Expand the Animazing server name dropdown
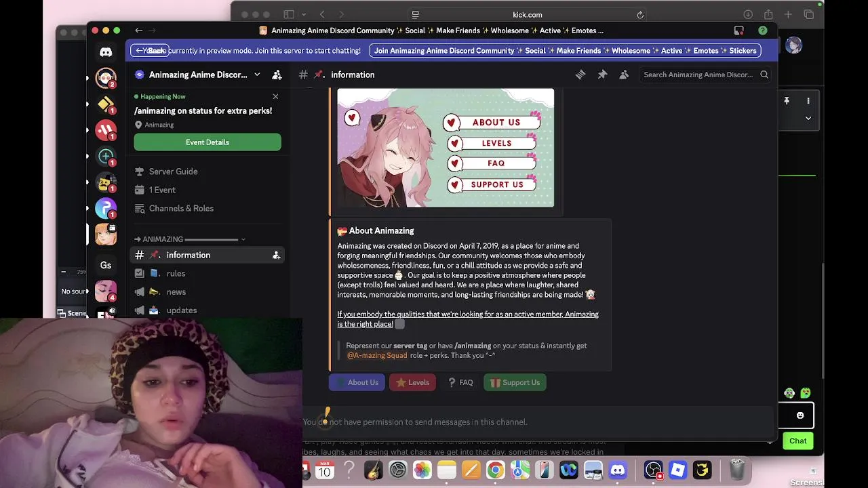868x488 pixels. [257, 75]
